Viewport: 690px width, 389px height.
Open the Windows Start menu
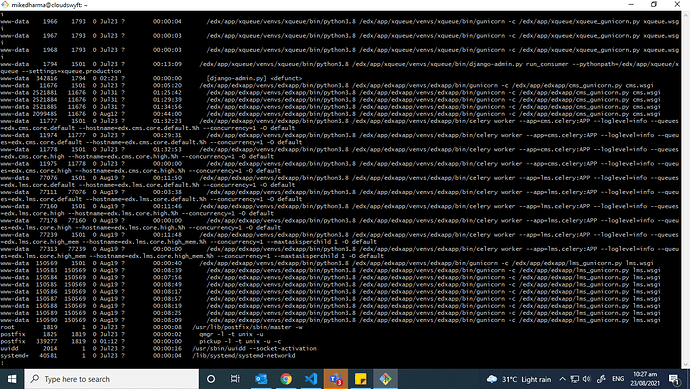pos(12,379)
